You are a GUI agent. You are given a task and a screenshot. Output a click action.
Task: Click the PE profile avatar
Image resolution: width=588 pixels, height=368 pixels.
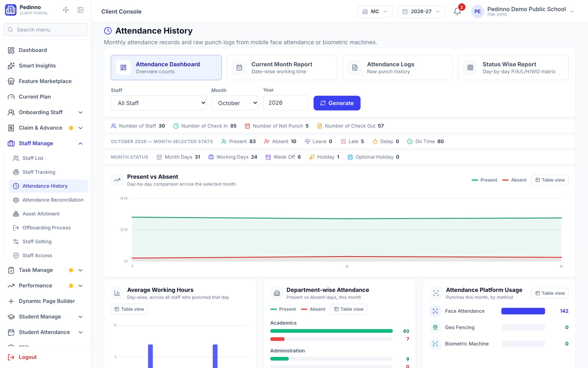tap(477, 11)
